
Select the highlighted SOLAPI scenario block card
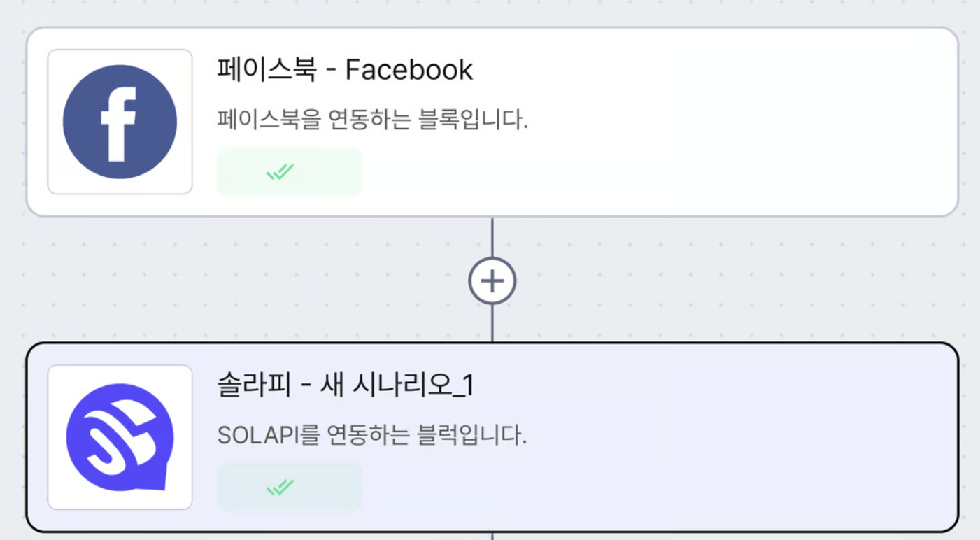(x=492, y=437)
